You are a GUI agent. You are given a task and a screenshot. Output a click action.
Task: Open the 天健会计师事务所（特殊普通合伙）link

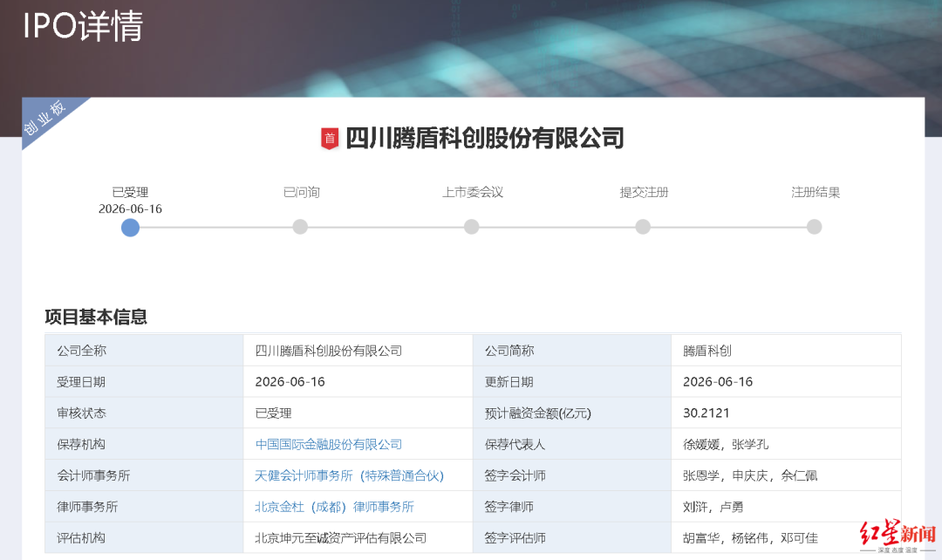pyautogui.click(x=349, y=476)
